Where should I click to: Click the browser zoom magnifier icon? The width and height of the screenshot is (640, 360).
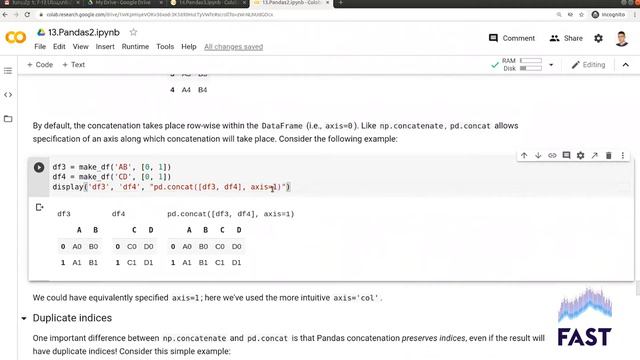coord(559,14)
